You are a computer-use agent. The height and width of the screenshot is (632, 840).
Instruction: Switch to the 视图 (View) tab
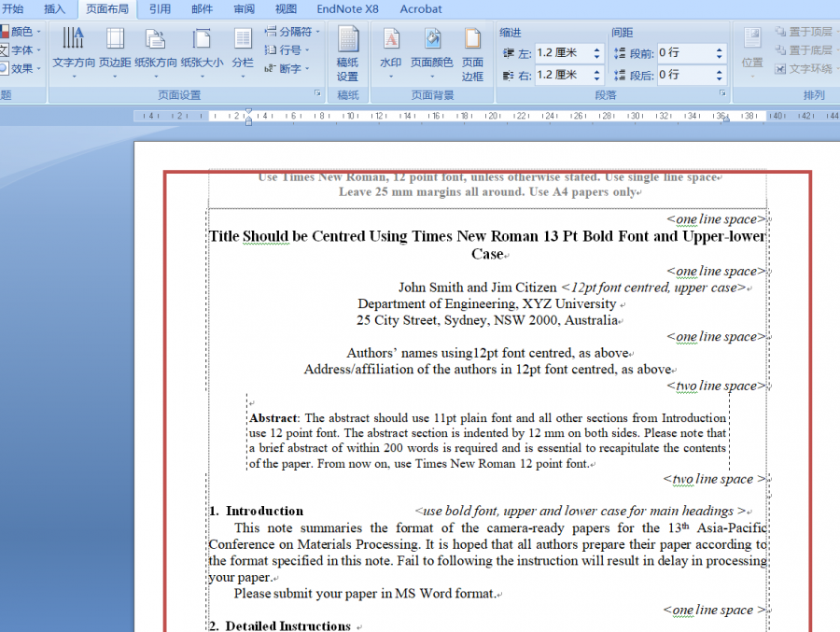[x=287, y=9]
